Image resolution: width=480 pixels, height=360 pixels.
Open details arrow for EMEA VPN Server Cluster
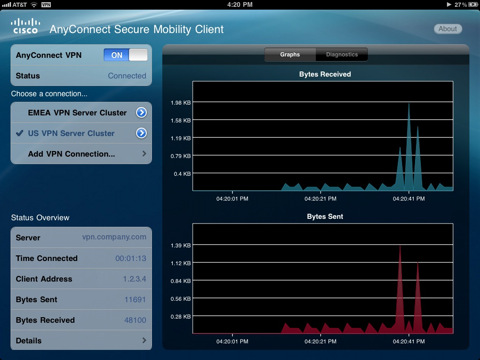[x=141, y=113]
